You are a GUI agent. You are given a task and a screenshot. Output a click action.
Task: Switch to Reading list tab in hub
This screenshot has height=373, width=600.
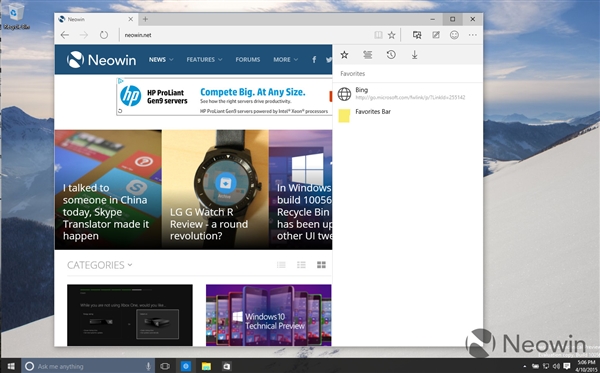pos(367,55)
